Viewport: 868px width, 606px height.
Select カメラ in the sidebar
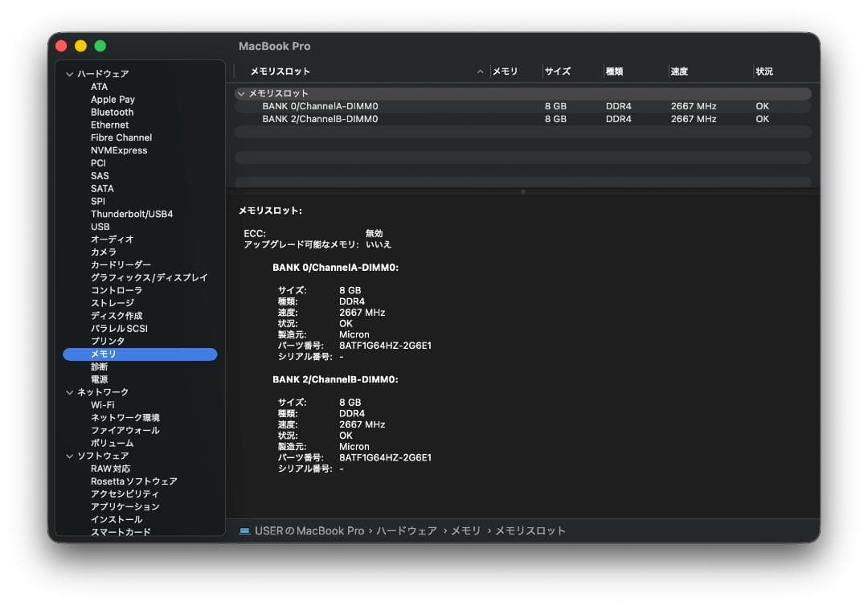(x=104, y=252)
